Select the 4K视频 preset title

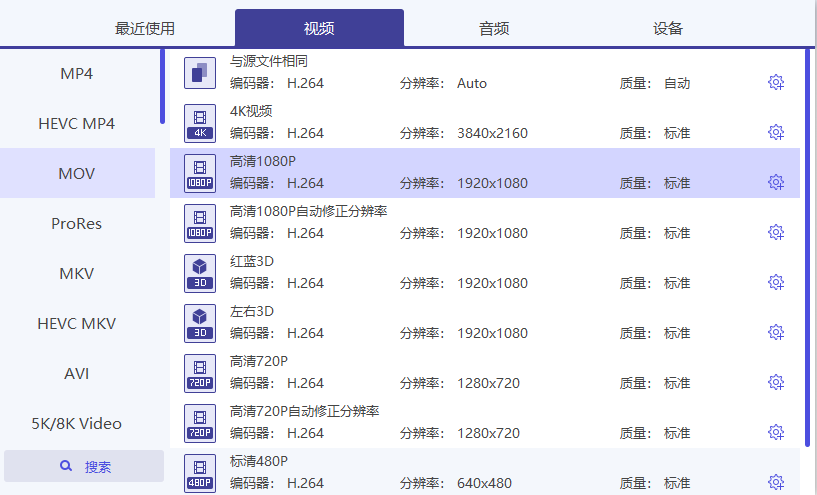tap(251, 111)
